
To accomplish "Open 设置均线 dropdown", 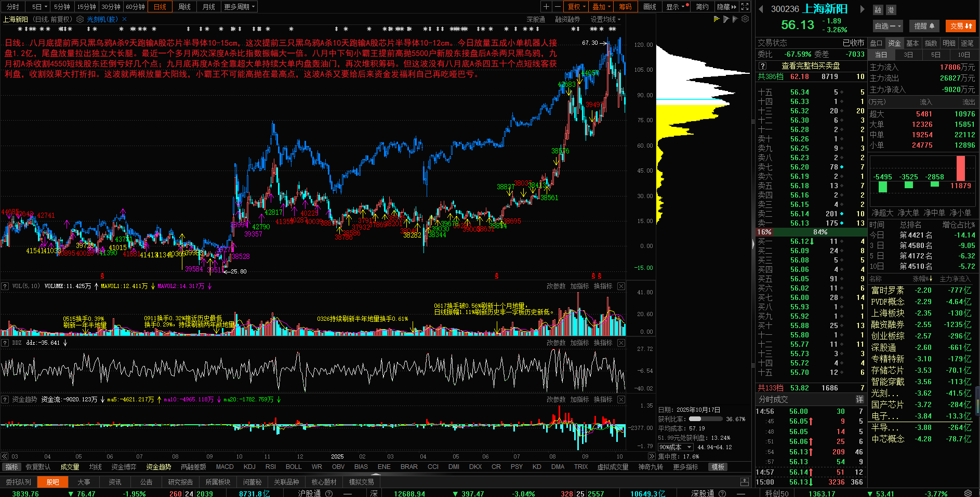I will (605, 19).
